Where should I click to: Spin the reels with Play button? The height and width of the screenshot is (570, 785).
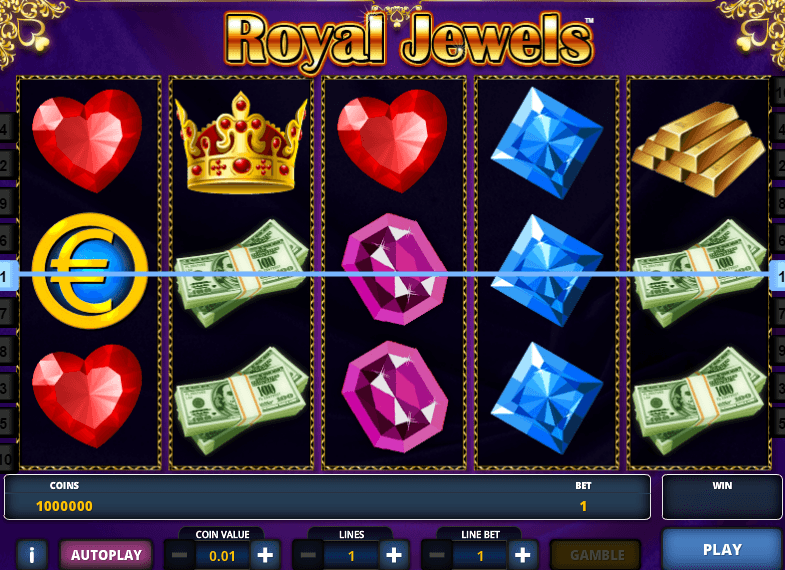[722, 549]
